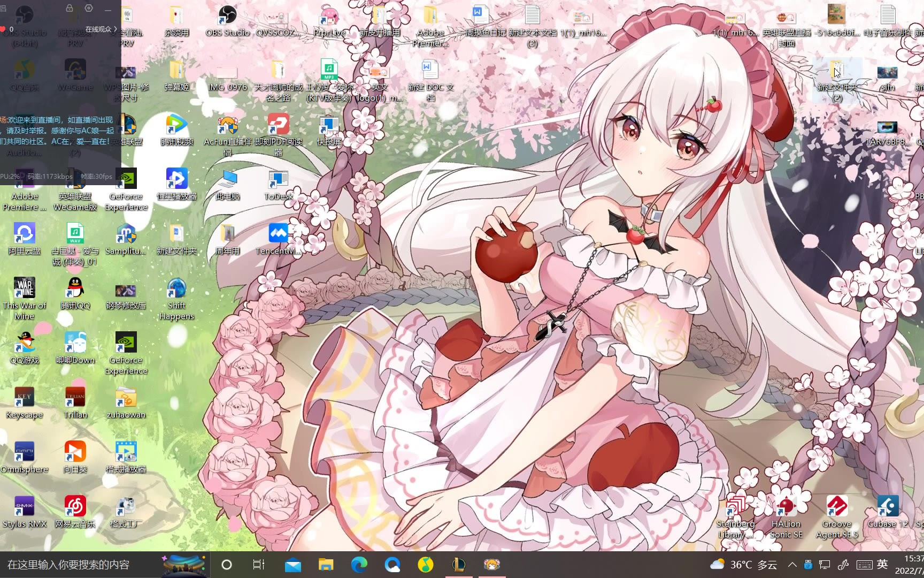924x578 pixels.
Task: Launch the Omnisphere shortcut
Action: (24, 458)
